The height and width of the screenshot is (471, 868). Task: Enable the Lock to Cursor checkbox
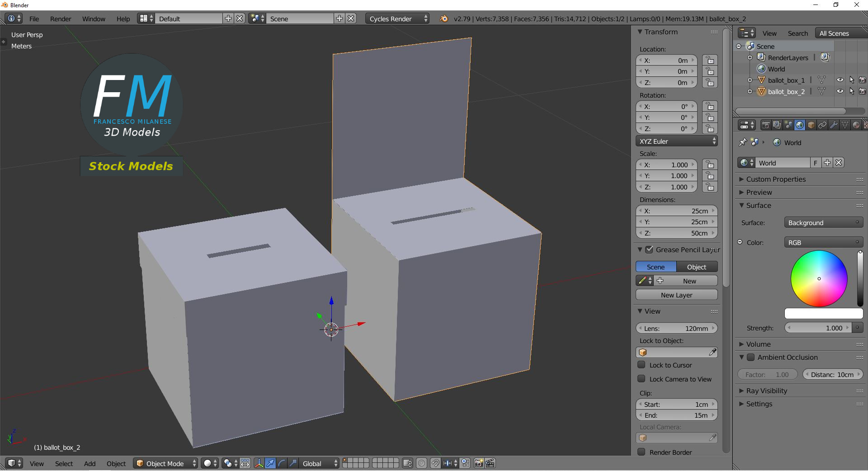point(642,365)
